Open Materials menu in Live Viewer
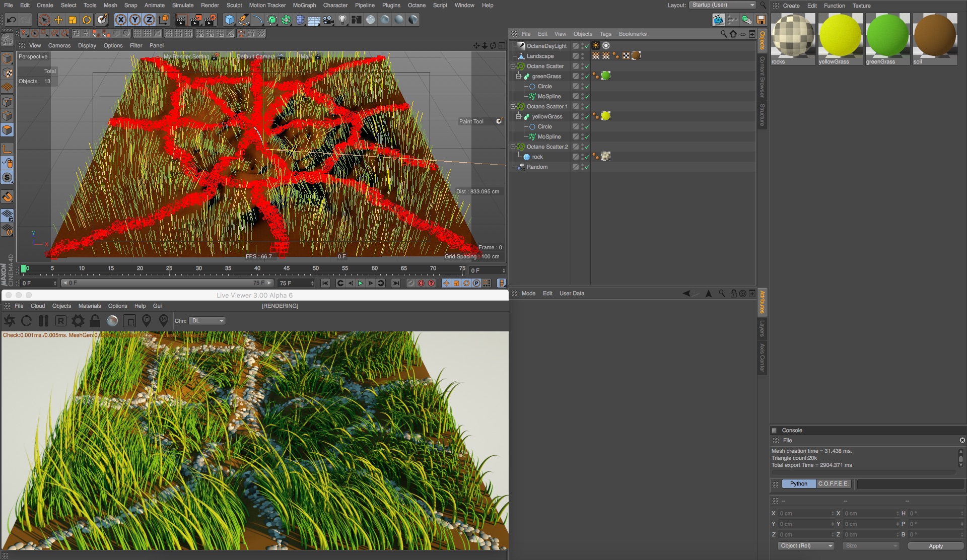Viewport: 967px width, 560px height. 90,306
